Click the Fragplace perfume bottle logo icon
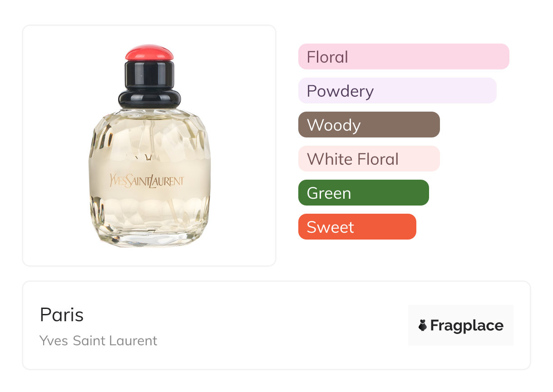Screen dimensions: 553x392 (x=423, y=325)
